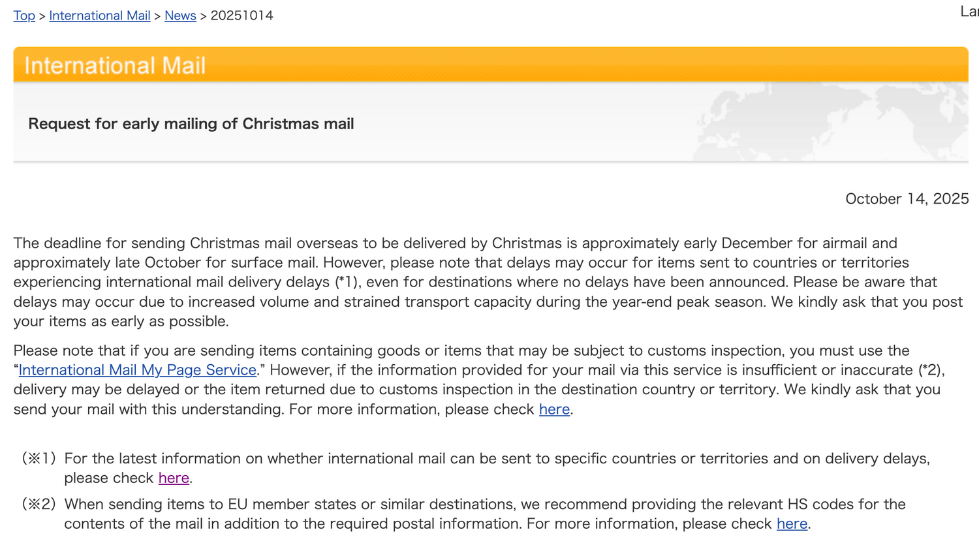Screen dimensions: 979x560
Task: Click the first paragraph about Christmas mail deadlines
Action: (457, 282)
